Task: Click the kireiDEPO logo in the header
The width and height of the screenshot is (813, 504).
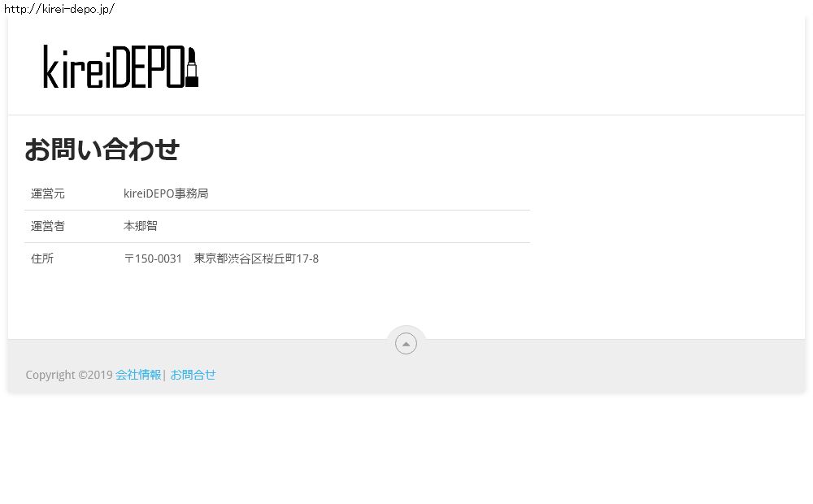Action: (120, 67)
